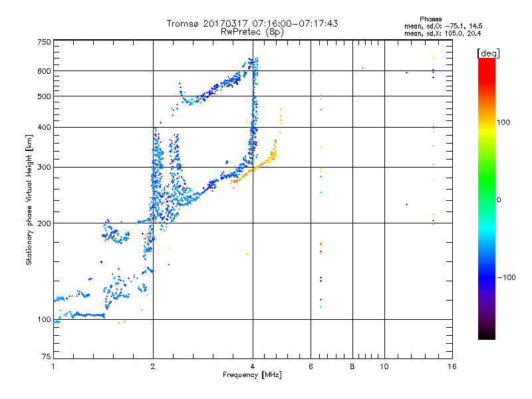Pick the green band of the colorbar
The height and width of the screenshot is (399, 532).
click(486, 193)
